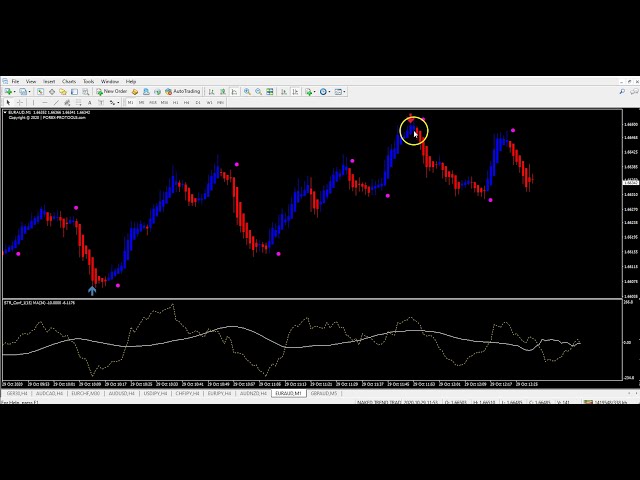Select the horizontal line drawing tool
The height and width of the screenshot is (480, 640).
[44, 102]
